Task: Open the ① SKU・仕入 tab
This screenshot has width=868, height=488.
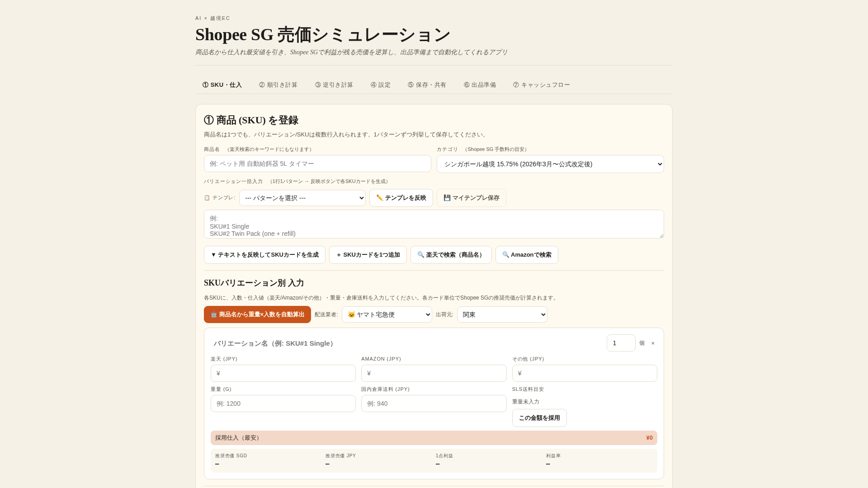Action: point(222,85)
